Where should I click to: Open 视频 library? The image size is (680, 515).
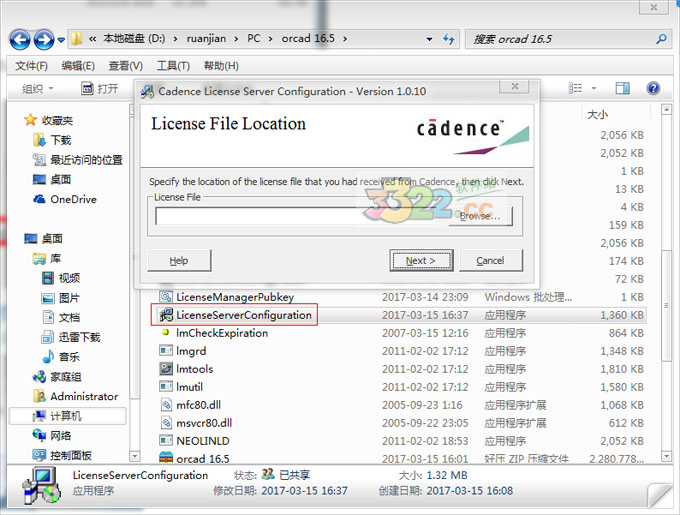pos(61,278)
